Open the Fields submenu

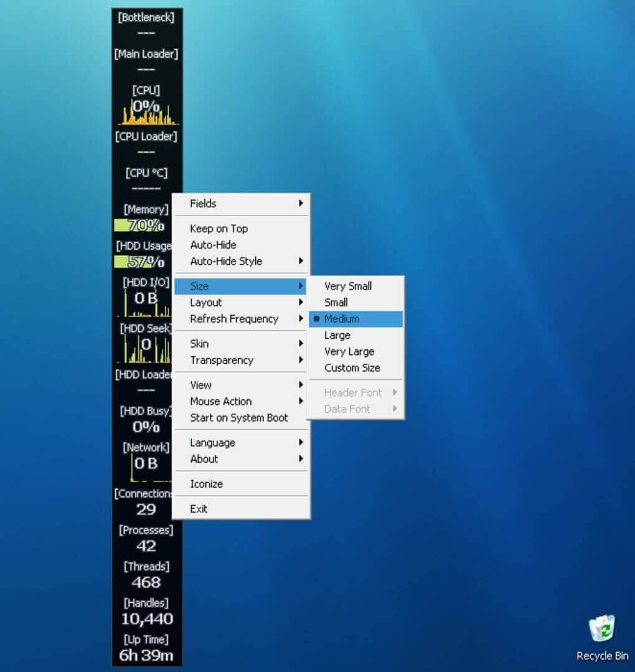tap(202, 204)
